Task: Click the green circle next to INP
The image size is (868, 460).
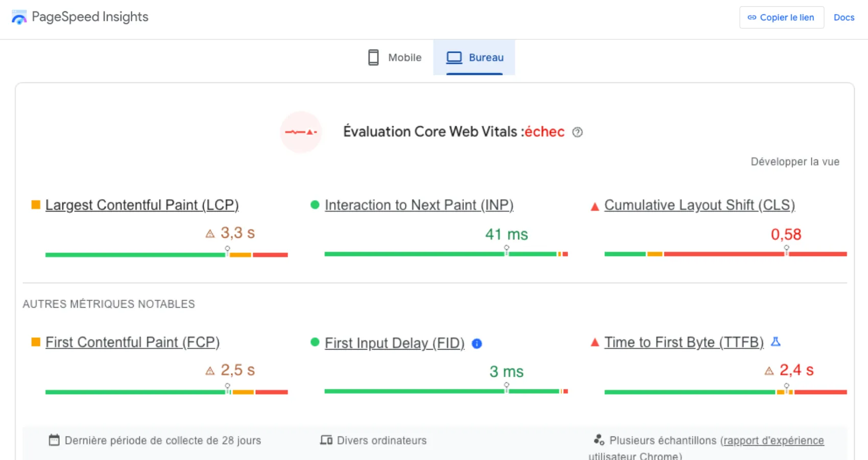Action: [x=315, y=205]
